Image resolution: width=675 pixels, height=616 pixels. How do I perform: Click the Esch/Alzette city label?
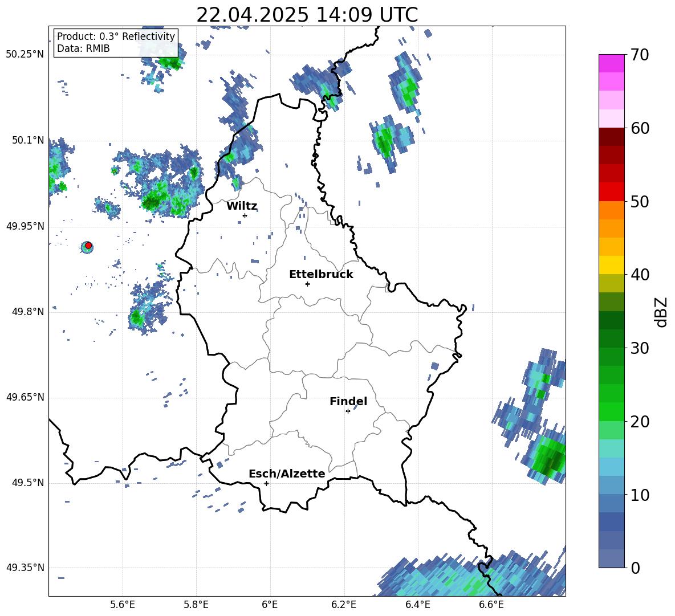[287, 474]
